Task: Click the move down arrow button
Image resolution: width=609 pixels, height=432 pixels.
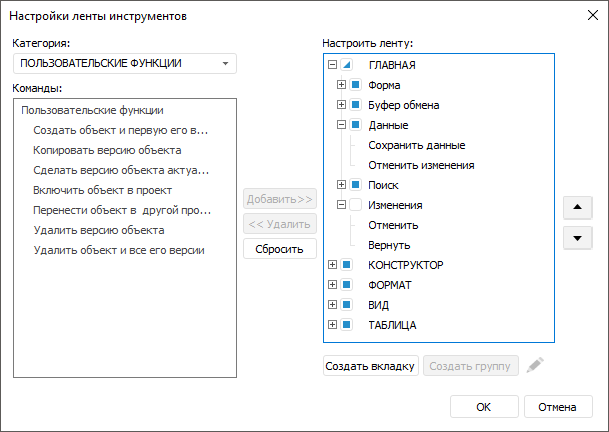Action: tap(577, 238)
